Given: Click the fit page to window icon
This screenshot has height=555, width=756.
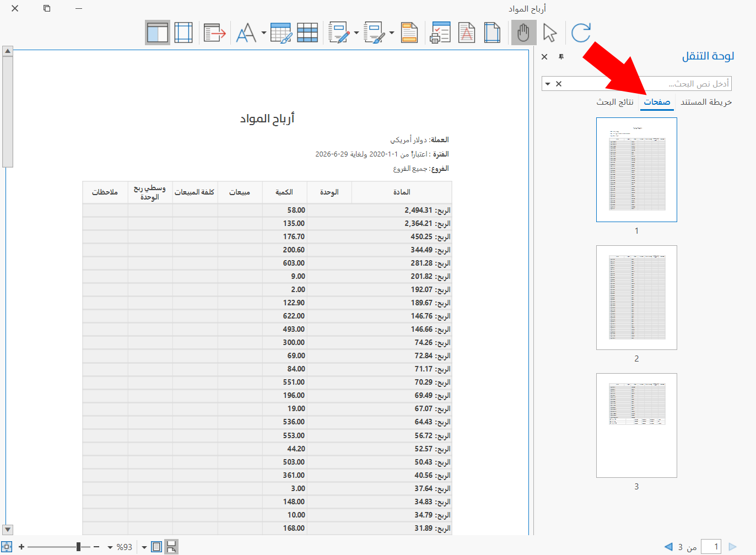Looking at the screenshot, I should (7, 547).
